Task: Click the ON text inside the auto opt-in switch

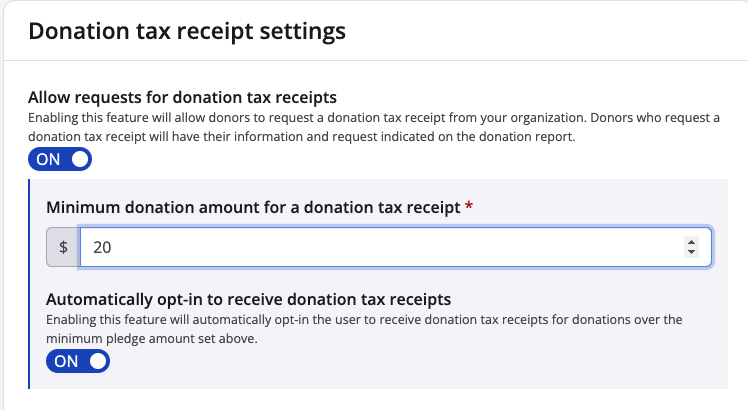Action: [x=66, y=361]
